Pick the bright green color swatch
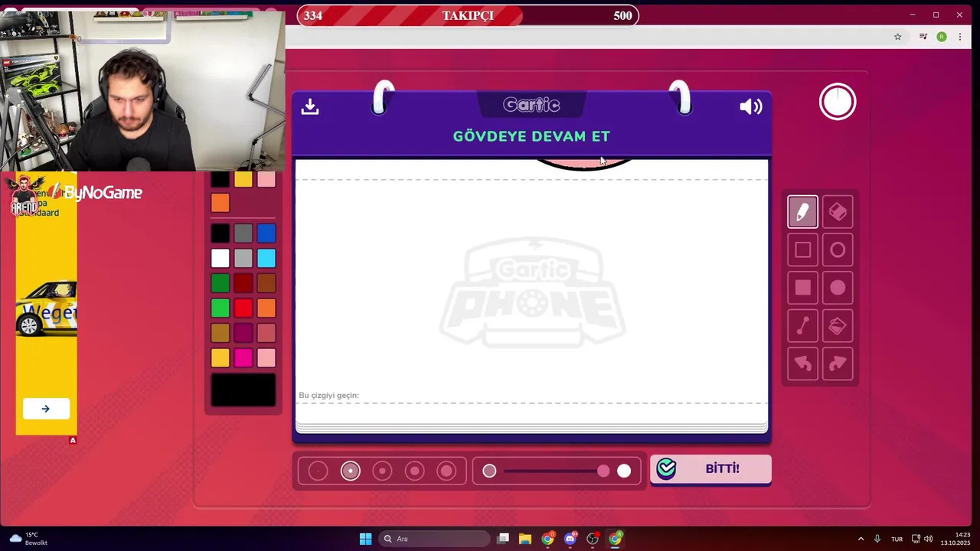The width and height of the screenshot is (980, 551). coord(220,308)
